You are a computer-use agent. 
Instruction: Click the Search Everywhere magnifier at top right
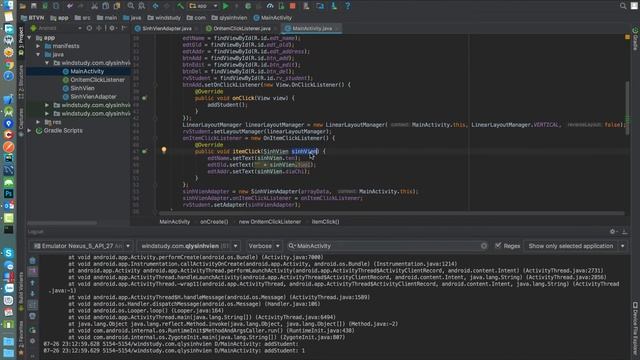(x=623, y=6)
